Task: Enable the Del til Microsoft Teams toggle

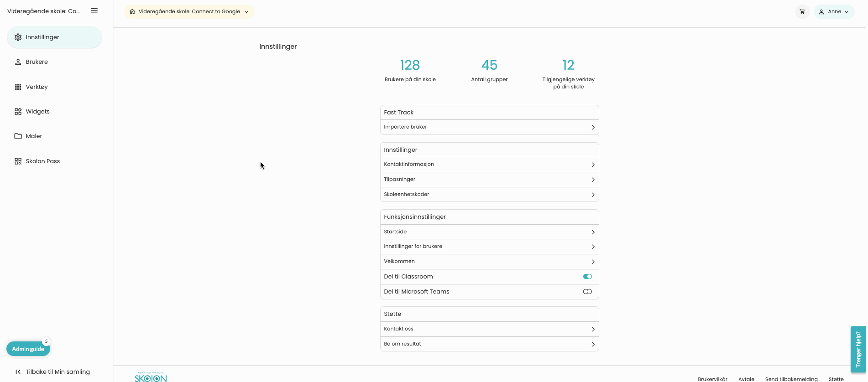Action: [587, 291]
